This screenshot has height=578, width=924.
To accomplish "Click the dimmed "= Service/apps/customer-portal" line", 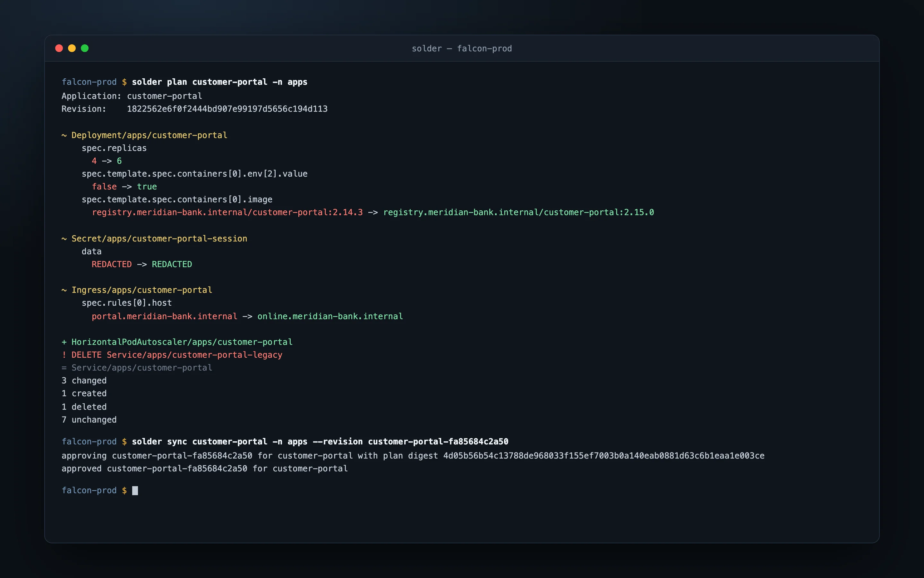I will [x=137, y=368].
